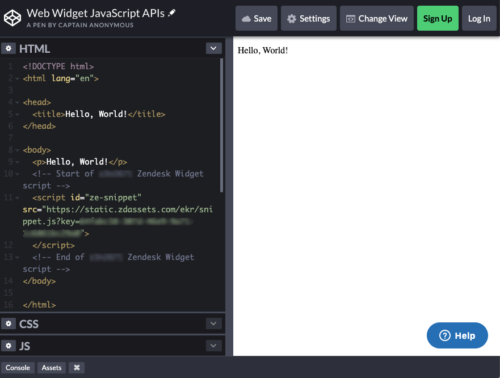500x378 pixels.
Task: Click the green Sign Up button
Action: (x=438, y=18)
